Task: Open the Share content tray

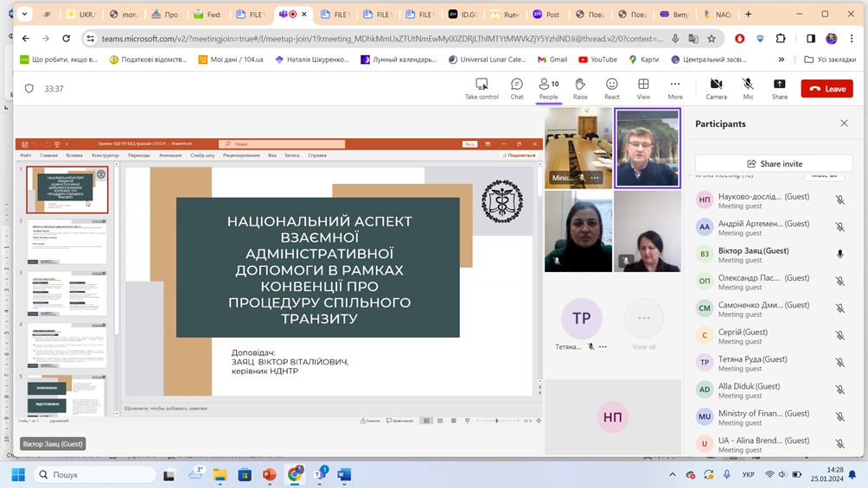Action: (x=780, y=88)
